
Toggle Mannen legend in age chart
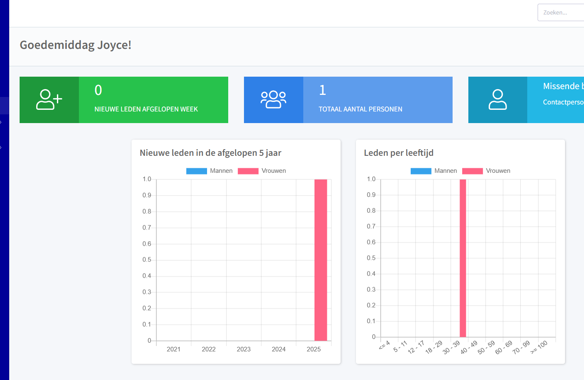coord(434,171)
